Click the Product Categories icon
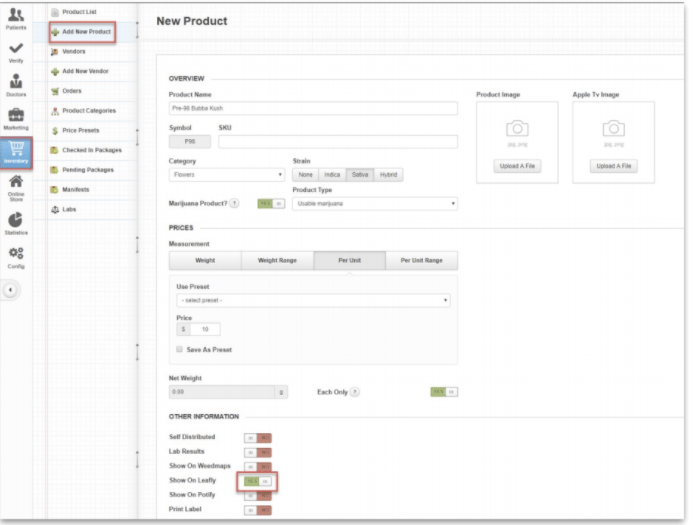Viewport: 694px width, 525px height. [55, 111]
